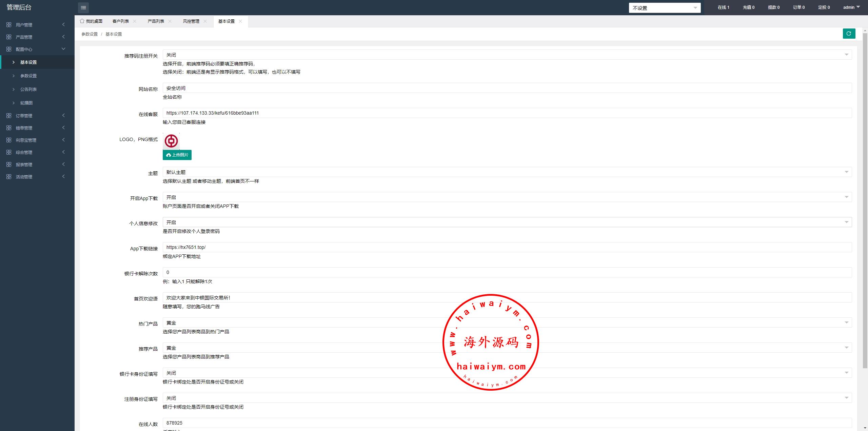The height and width of the screenshot is (431, 868).
Task: Click the 订单管理 sidebar grid icon
Action: [x=9, y=116]
